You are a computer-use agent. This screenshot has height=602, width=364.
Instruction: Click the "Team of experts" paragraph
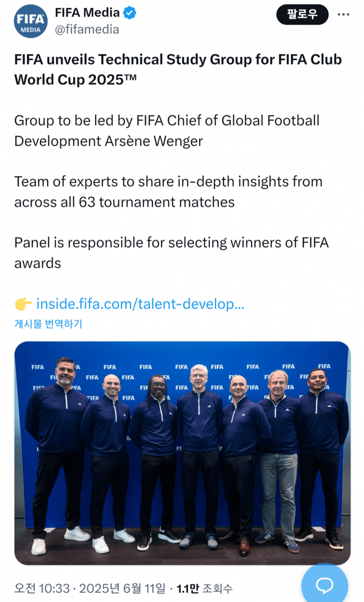point(168,192)
